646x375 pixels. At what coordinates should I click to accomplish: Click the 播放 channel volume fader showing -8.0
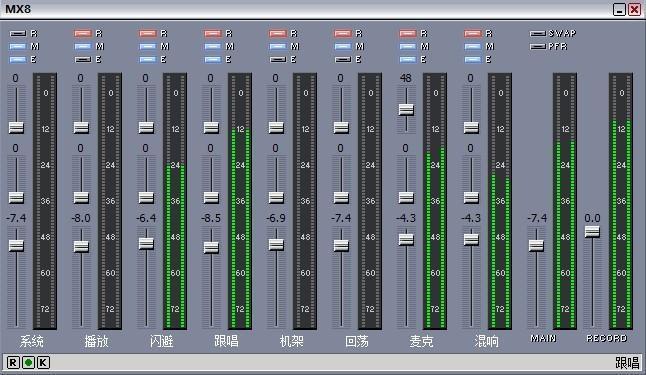(x=81, y=246)
